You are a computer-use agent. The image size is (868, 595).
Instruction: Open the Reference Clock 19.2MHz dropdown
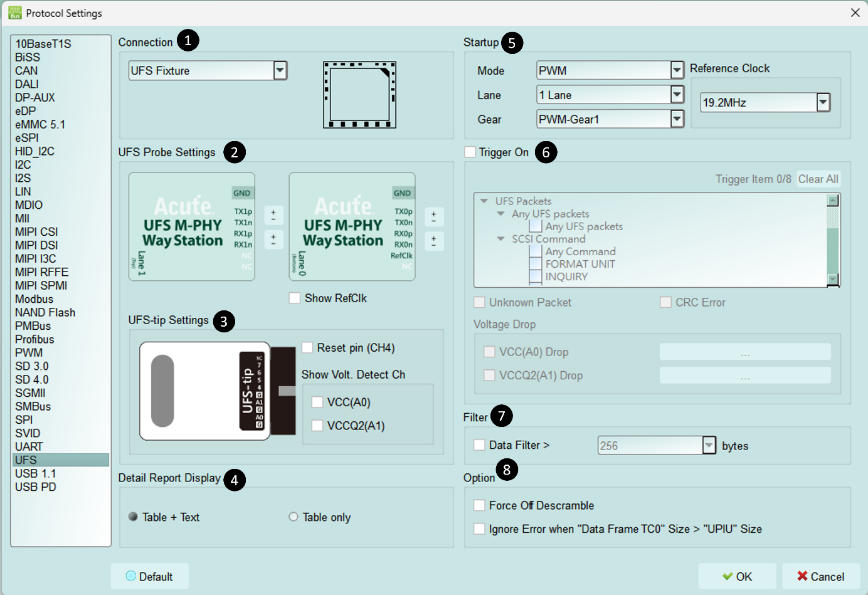(x=823, y=102)
